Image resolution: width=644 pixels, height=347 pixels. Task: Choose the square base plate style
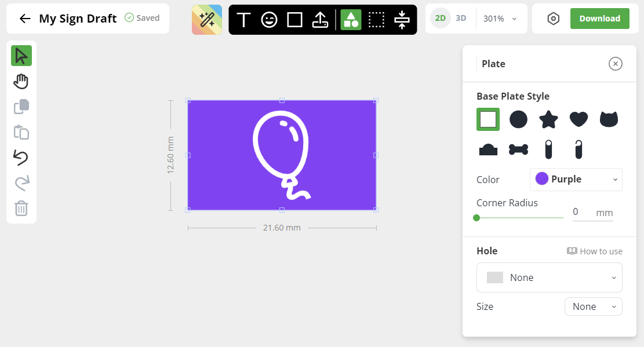(x=488, y=119)
